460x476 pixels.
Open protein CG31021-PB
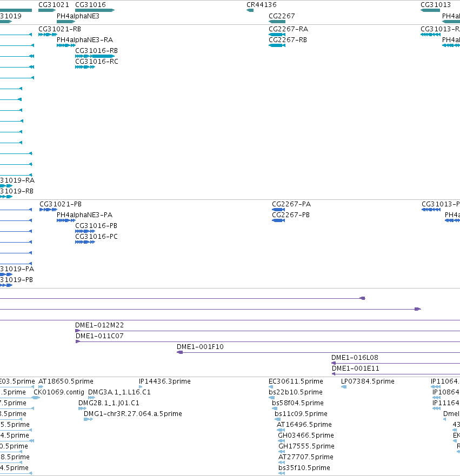61,204
